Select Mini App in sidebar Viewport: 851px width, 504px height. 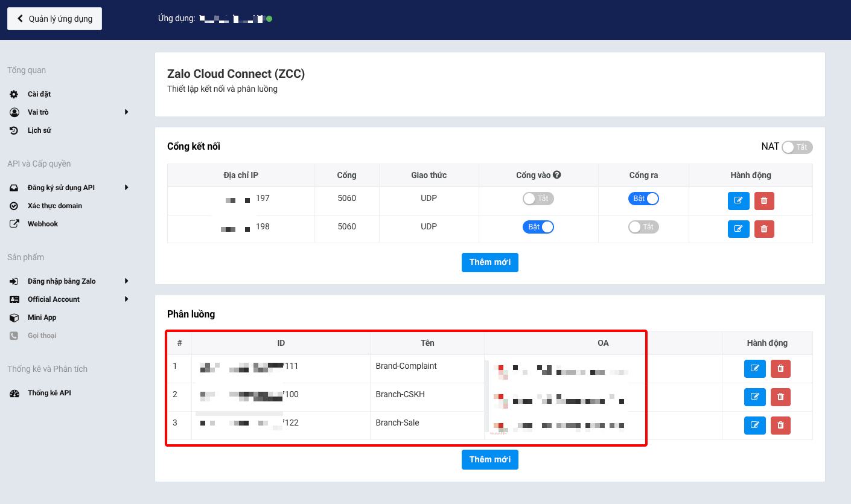click(42, 317)
